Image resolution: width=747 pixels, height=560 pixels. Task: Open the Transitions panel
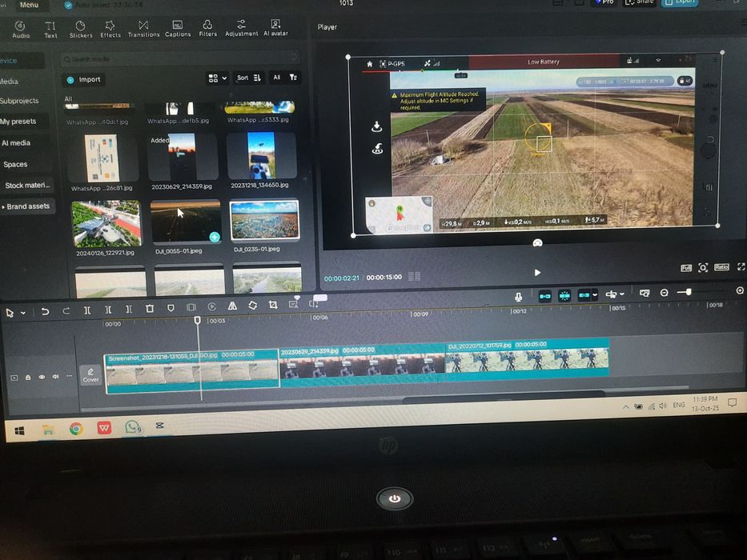pyautogui.click(x=143, y=29)
